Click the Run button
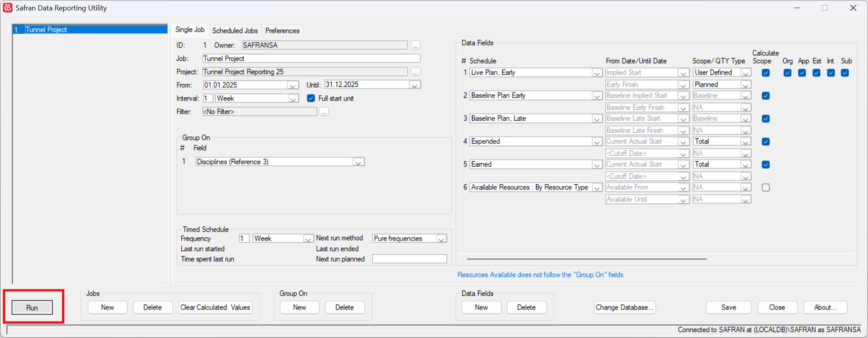Image resolution: width=868 pixels, height=338 pixels. coord(32,307)
